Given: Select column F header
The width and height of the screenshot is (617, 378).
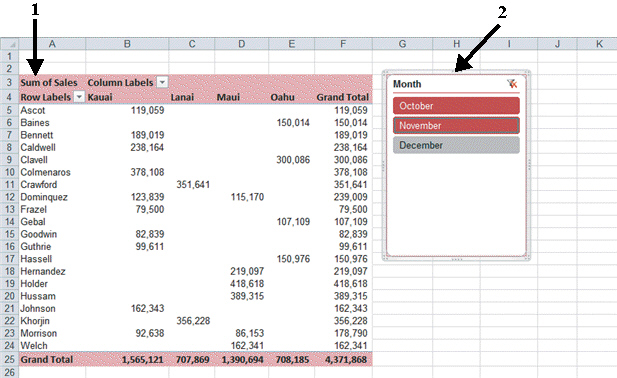Looking at the screenshot, I should (343, 44).
